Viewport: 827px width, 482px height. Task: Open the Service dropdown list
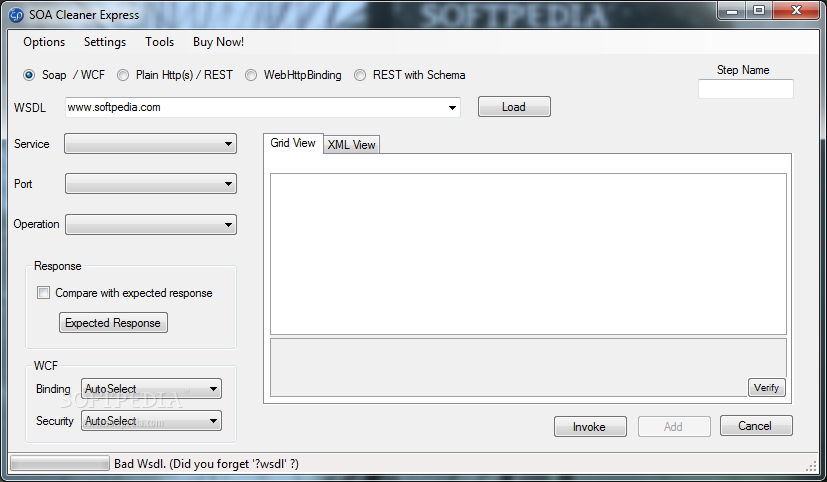pyautogui.click(x=150, y=143)
